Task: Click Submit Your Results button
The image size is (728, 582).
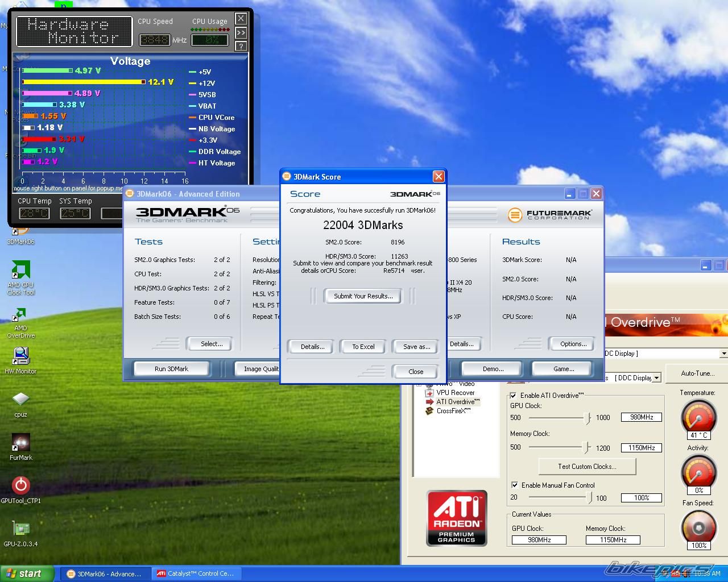Action: 363,296
